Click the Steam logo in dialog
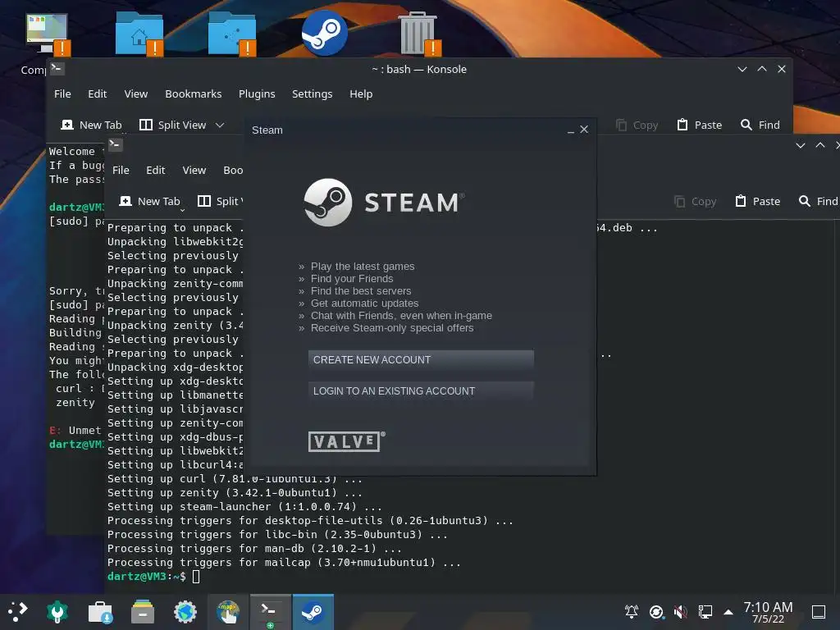Screen dimensions: 840x630 (385, 203)
